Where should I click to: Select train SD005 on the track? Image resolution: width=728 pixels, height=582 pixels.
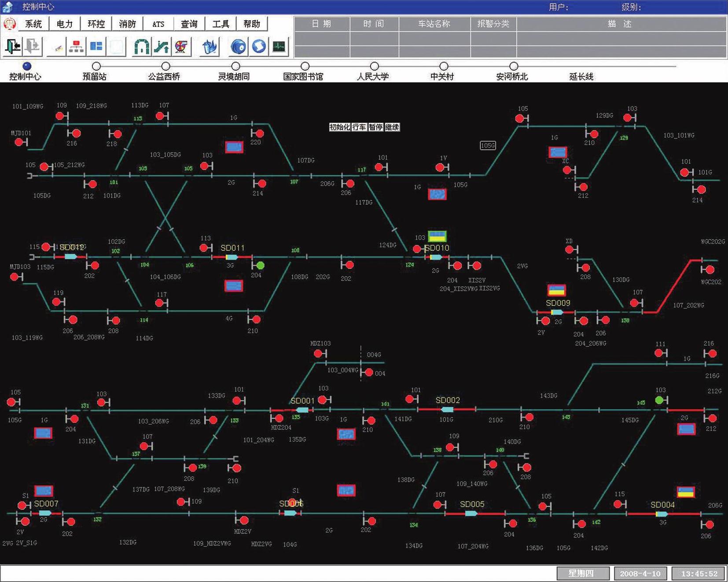click(471, 513)
